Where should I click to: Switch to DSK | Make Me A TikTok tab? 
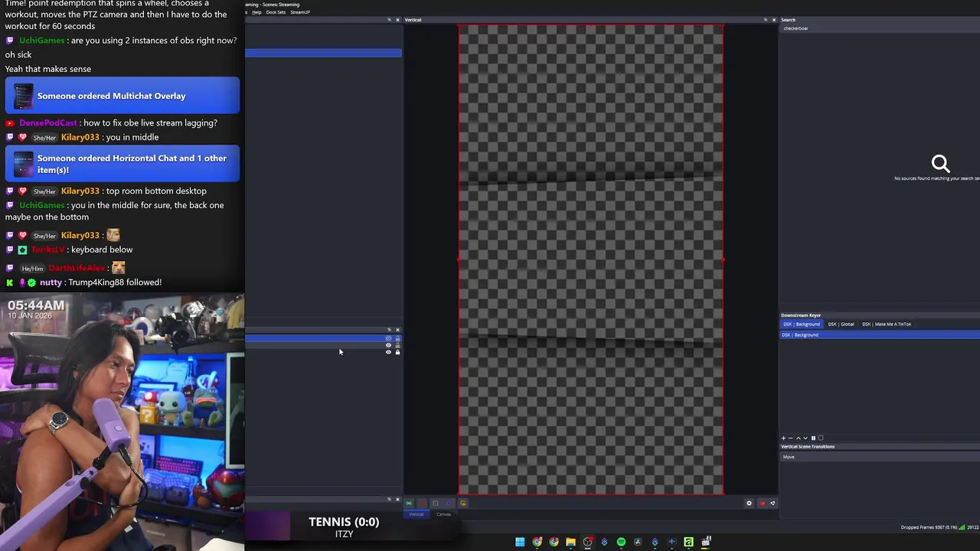click(887, 324)
